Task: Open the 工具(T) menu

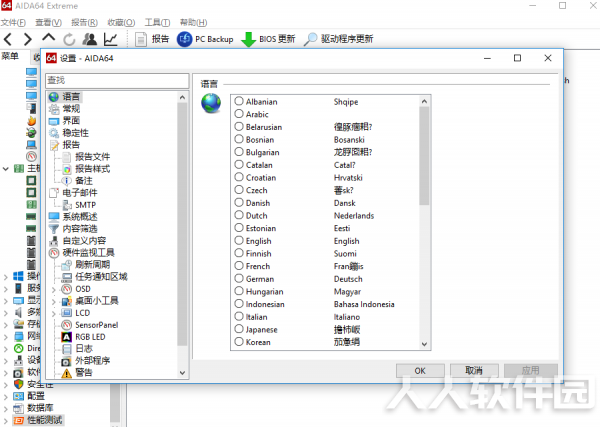Action: pos(157,23)
